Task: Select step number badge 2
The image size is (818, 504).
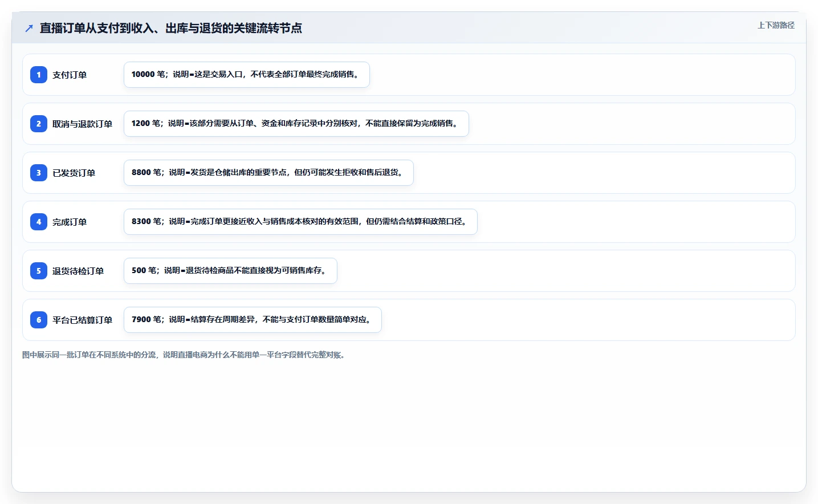Action: (39, 124)
